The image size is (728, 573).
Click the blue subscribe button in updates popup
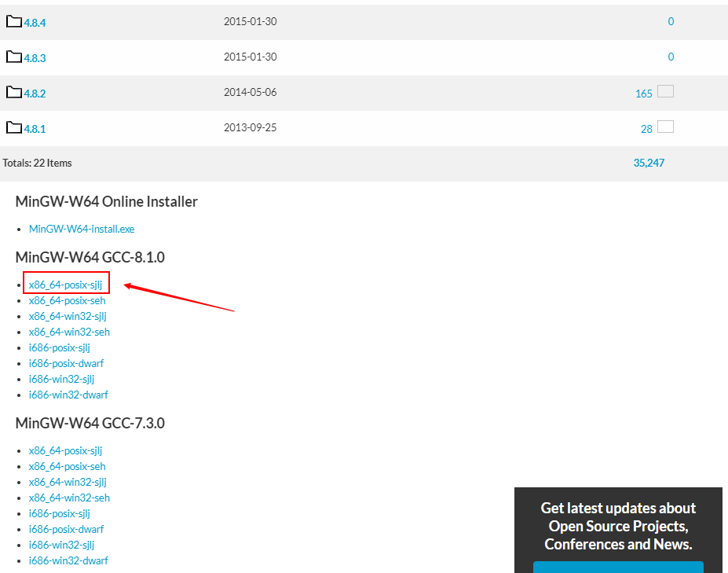pos(618,567)
